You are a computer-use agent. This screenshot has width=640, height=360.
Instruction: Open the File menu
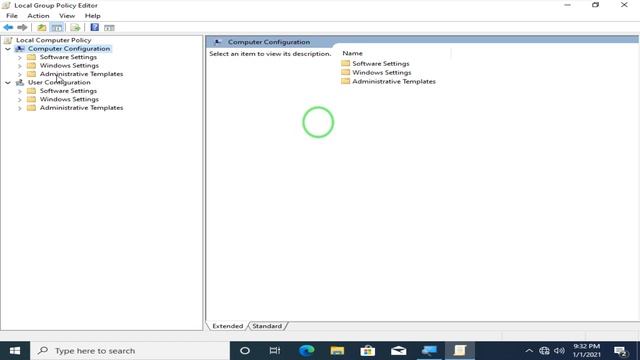[12, 16]
